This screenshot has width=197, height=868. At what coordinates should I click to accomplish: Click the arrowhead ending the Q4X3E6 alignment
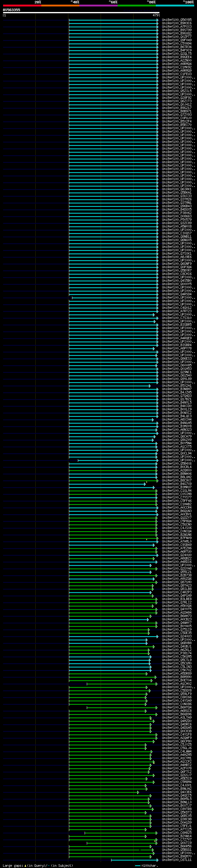click(x=138, y=793)
